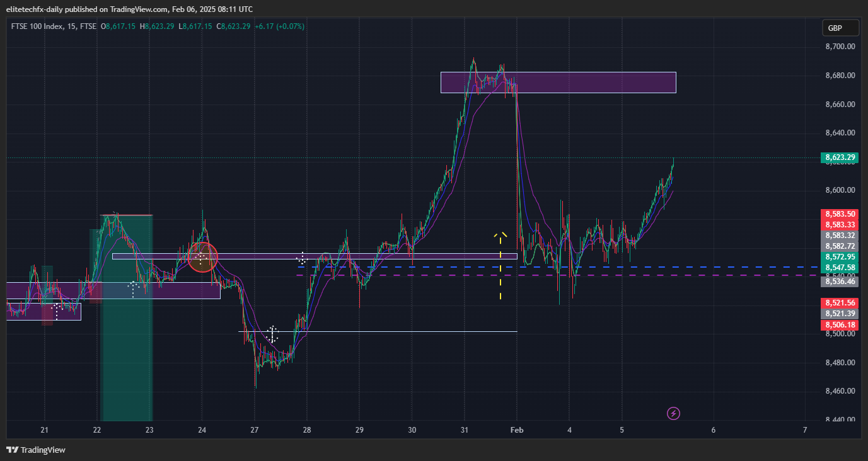Click the red 8,583.33 price label
Screen dimensions: 868x461
[840, 225]
